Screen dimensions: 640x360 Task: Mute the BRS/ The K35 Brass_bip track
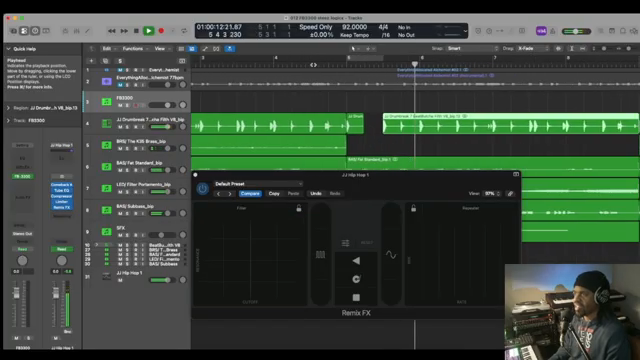click(120, 149)
